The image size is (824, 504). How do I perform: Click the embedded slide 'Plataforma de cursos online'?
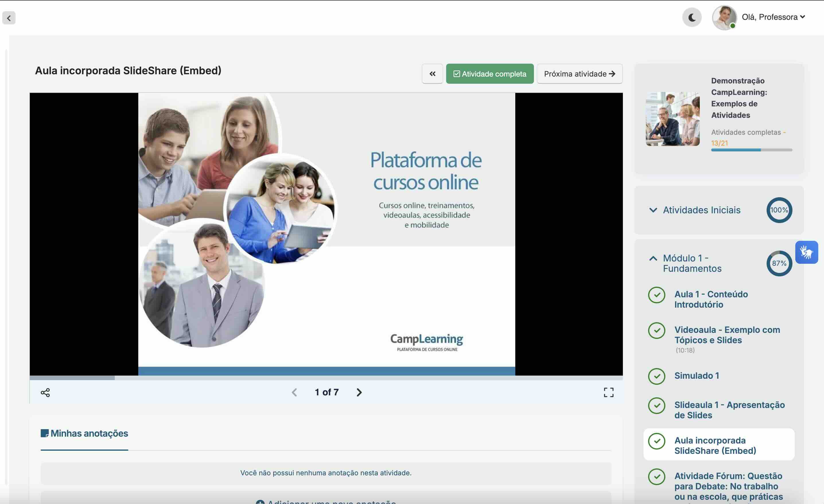click(x=327, y=234)
